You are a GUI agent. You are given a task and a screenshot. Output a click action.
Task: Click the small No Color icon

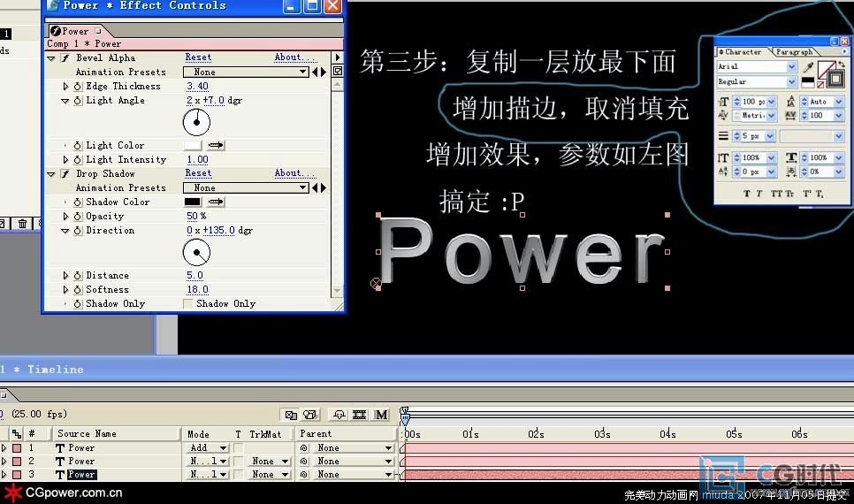[820, 85]
